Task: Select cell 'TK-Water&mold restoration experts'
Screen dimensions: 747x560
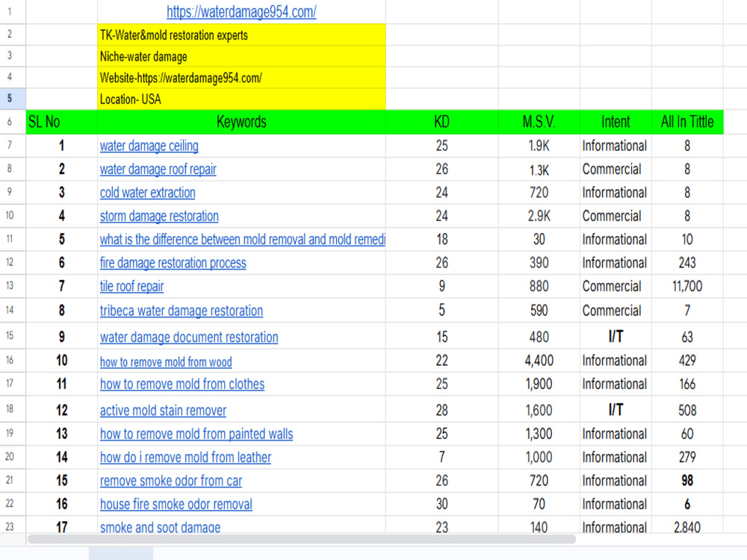Action: pyautogui.click(x=241, y=35)
